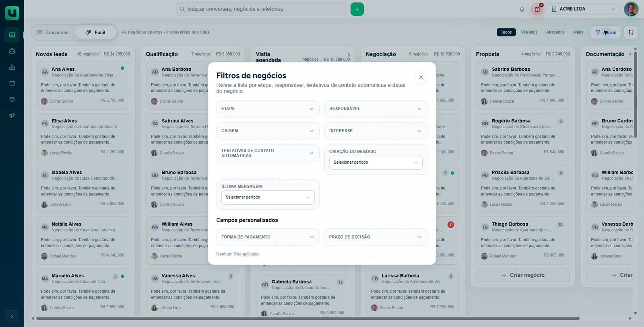The image size is (644, 327).
Task: Expand the RESPONSÁVEL filter dropdown
Action: click(x=376, y=109)
